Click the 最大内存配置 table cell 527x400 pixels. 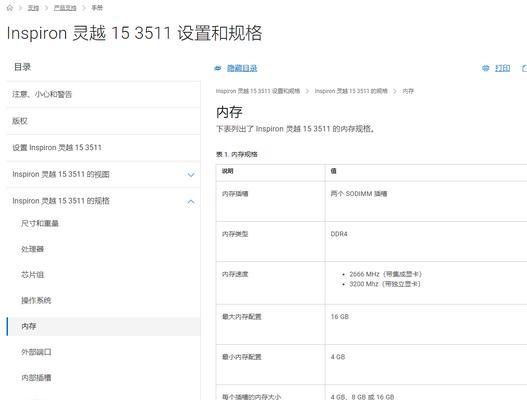click(271, 324)
